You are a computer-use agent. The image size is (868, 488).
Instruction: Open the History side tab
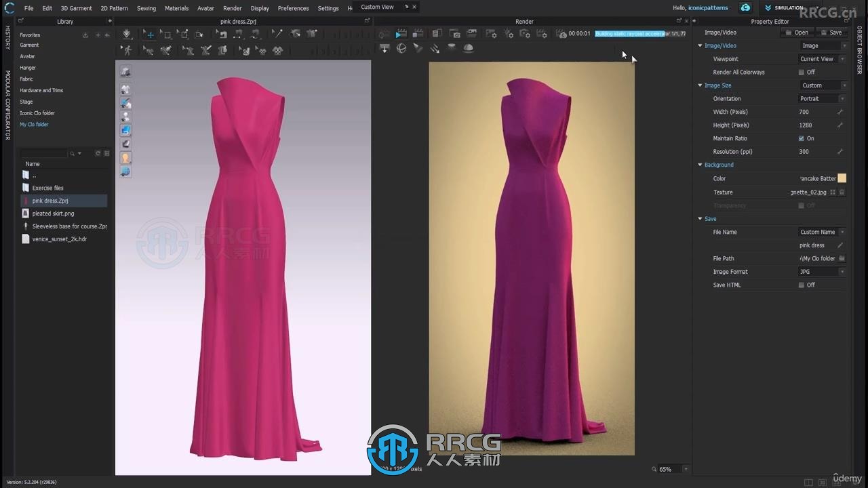coord(7,37)
